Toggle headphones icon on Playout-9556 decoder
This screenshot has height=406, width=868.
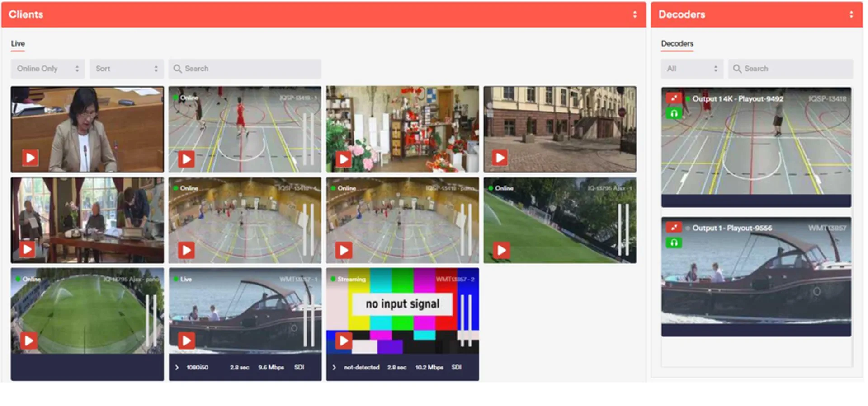[x=674, y=243]
